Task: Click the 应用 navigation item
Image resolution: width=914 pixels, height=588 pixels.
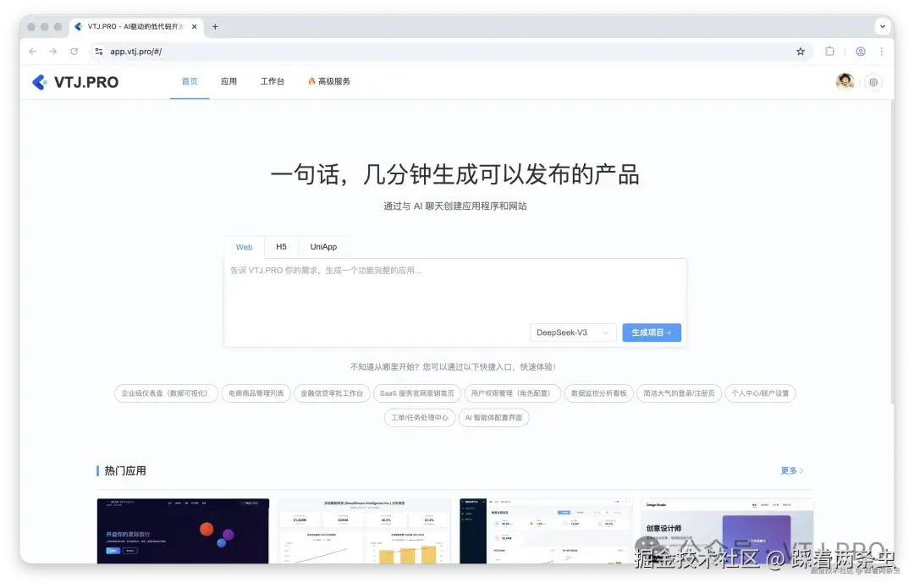Action: pyautogui.click(x=228, y=81)
